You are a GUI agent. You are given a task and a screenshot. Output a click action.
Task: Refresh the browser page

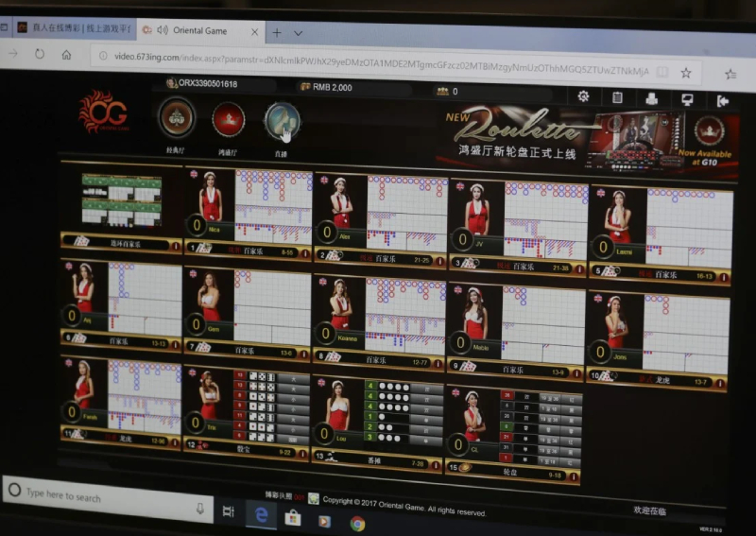tap(40, 54)
